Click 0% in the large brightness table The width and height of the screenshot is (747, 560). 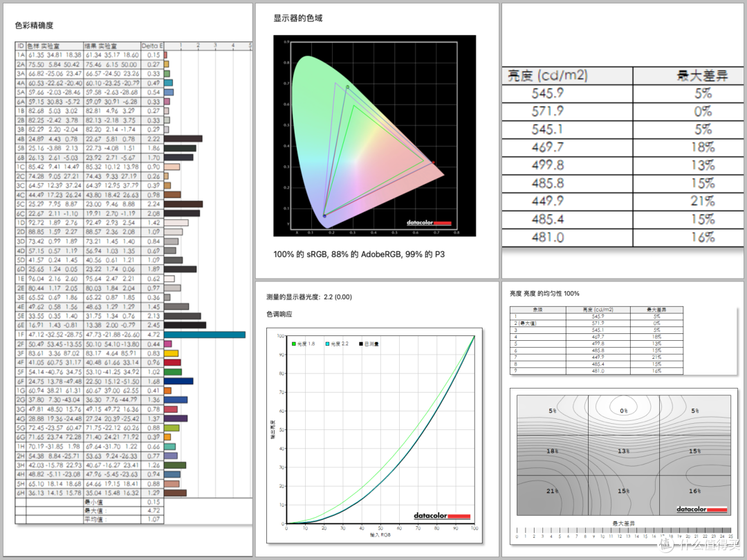pyautogui.click(x=703, y=111)
